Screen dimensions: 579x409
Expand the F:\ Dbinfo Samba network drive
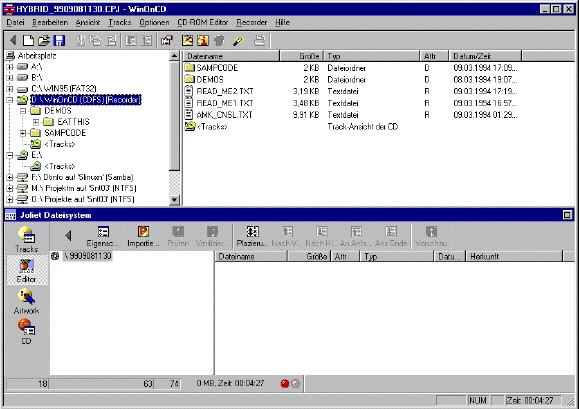pos(10,177)
